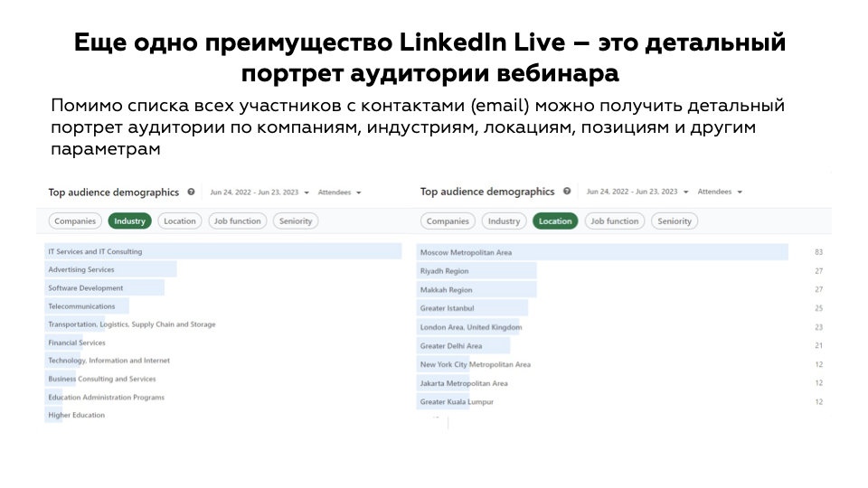Switch to Location tab in left panel
The width and height of the screenshot is (868, 488).
click(179, 221)
